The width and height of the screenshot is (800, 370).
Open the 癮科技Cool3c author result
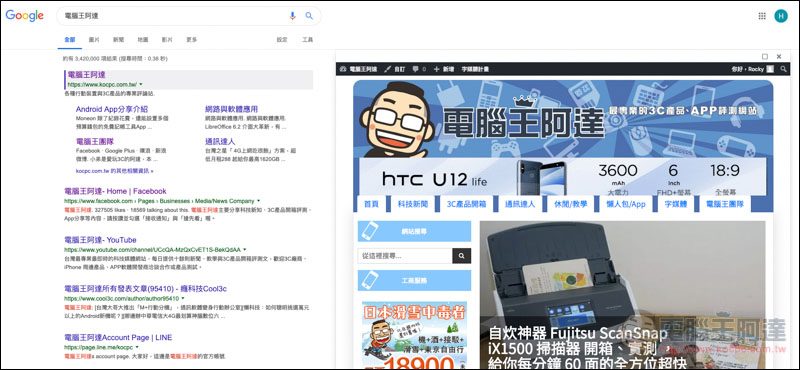145,289
